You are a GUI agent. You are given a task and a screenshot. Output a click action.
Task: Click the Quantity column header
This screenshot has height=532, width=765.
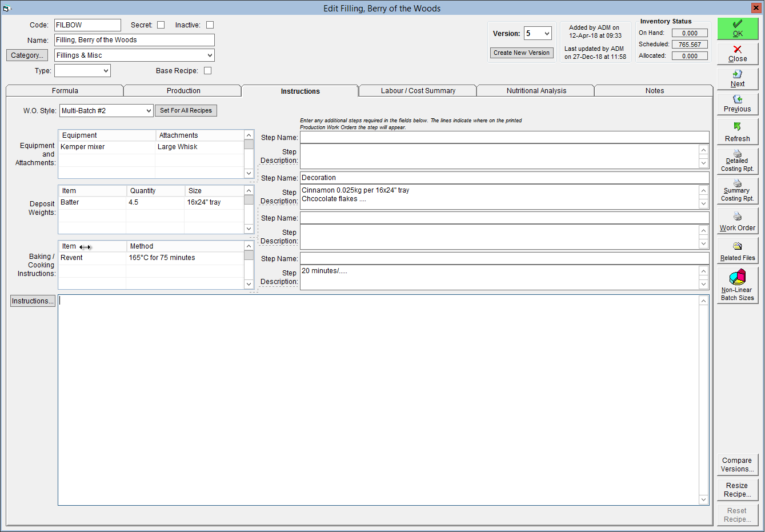(155, 191)
